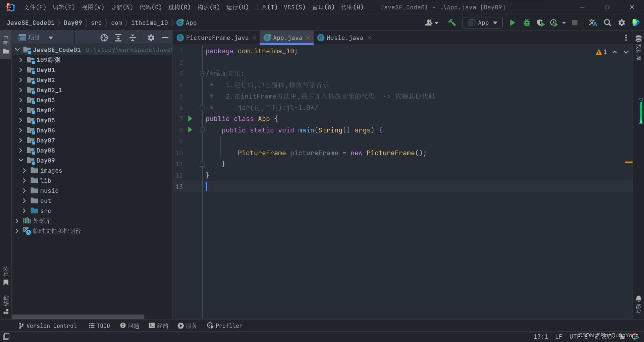644x342 pixels.
Task: Close the App.java tab
Action: point(308,38)
